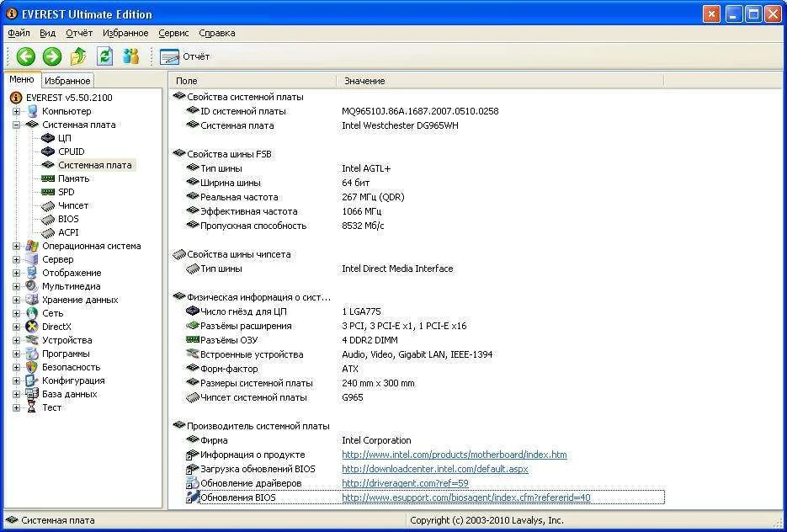The width and height of the screenshot is (787, 532).
Task: Select the CPUID tree item
Action: [72, 152]
